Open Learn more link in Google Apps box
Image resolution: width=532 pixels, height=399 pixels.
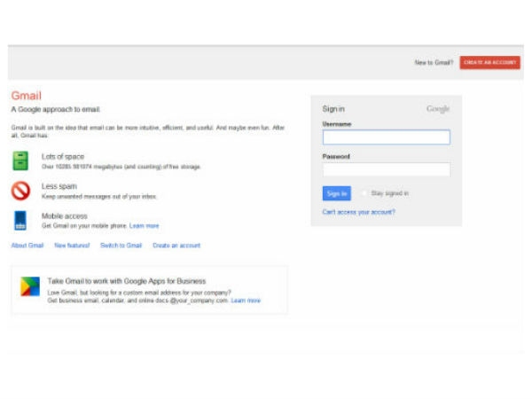[246, 301]
